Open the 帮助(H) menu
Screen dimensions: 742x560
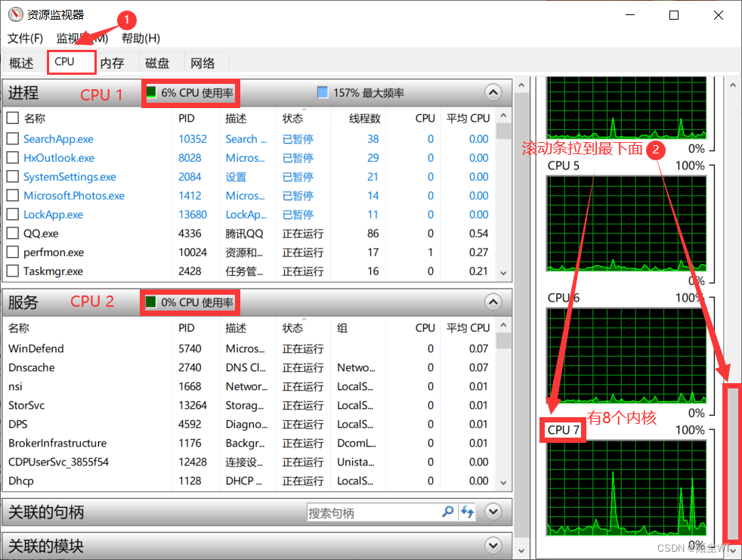click(x=141, y=39)
